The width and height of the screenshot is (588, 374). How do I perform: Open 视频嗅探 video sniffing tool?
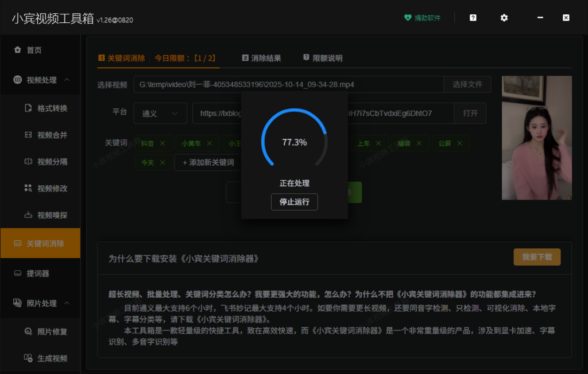tap(52, 216)
